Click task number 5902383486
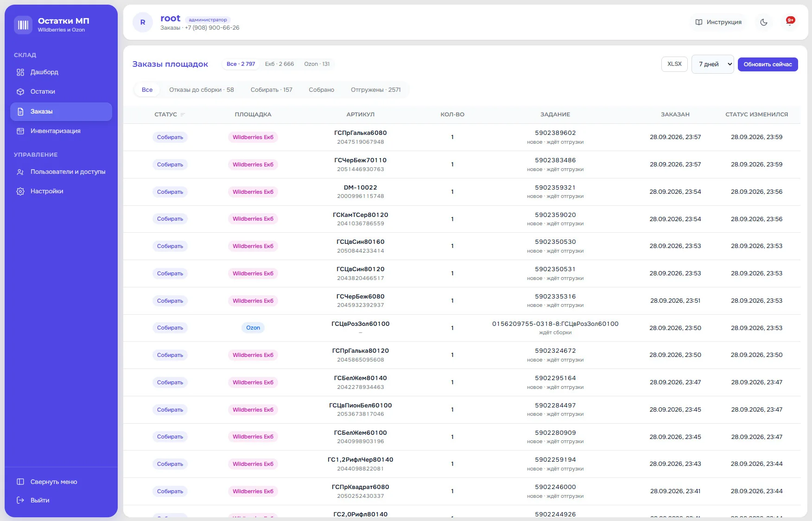This screenshot has width=812, height=521. point(555,160)
